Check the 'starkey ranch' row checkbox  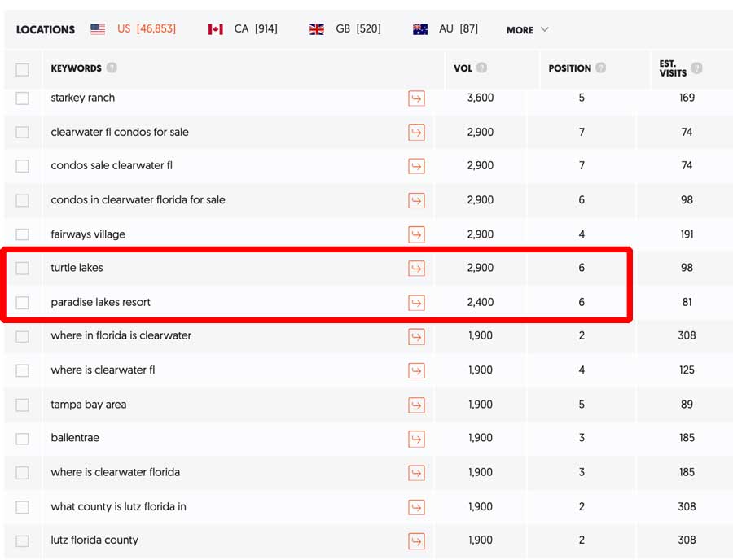(x=23, y=98)
